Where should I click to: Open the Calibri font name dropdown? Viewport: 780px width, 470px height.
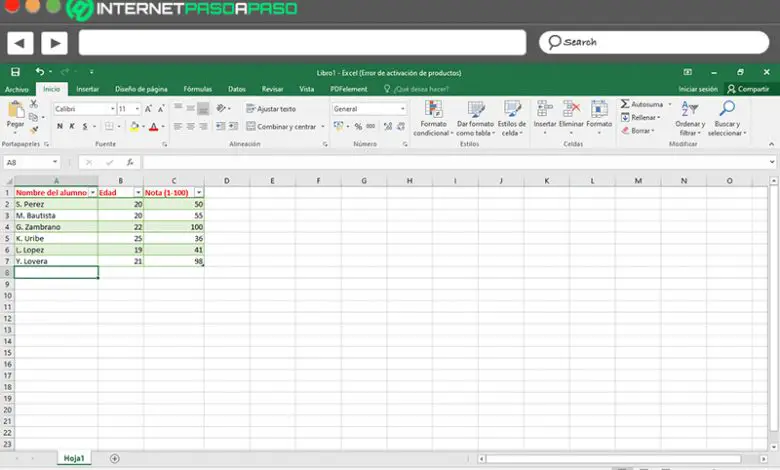pyautogui.click(x=113, y=108)
